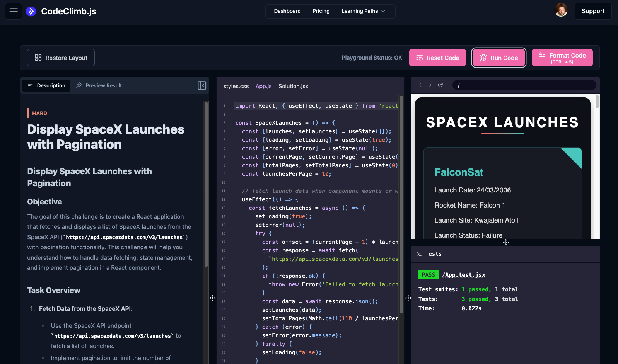Viewport: 618px width, 364px height.
Task: Click the Time: 0.022s result line
Action: pyautogui.click(x=450, y=308)
